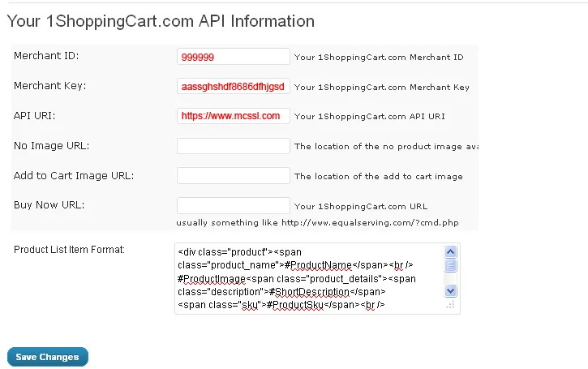This screenshot has height=369, width=588.
Task: Select the API URI input field
Action: [234, 116]
